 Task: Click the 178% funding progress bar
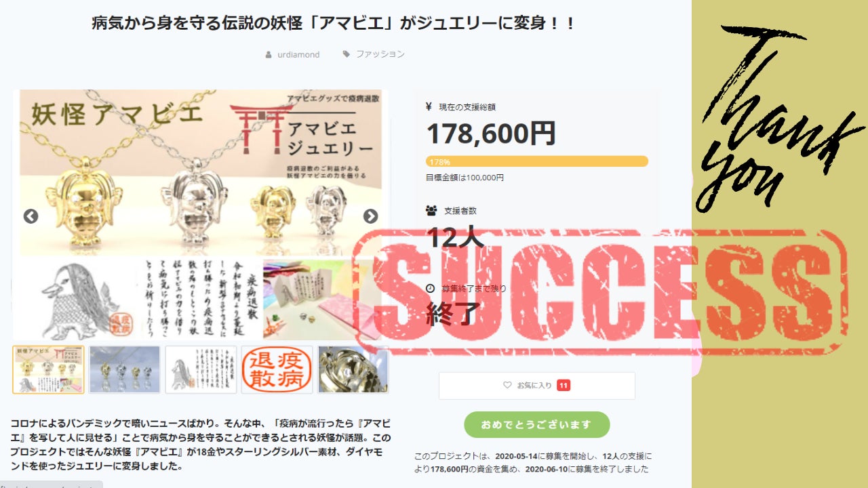[537, 161]
